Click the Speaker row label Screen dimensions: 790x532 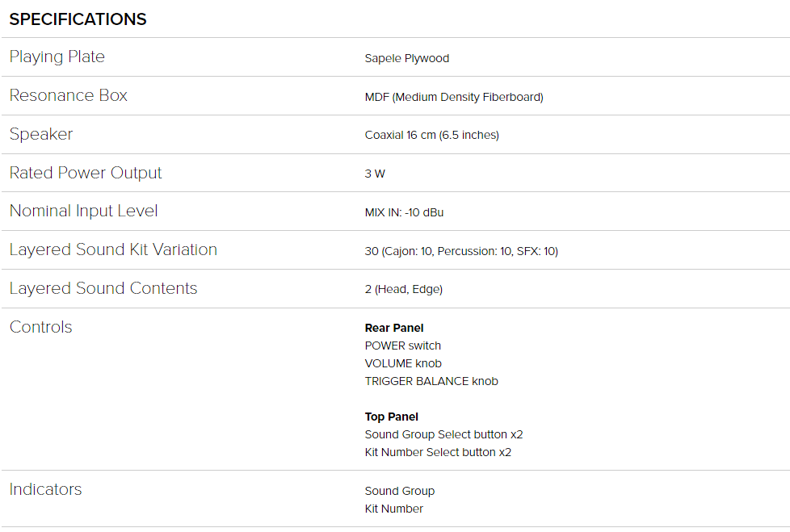click(41, 134)
